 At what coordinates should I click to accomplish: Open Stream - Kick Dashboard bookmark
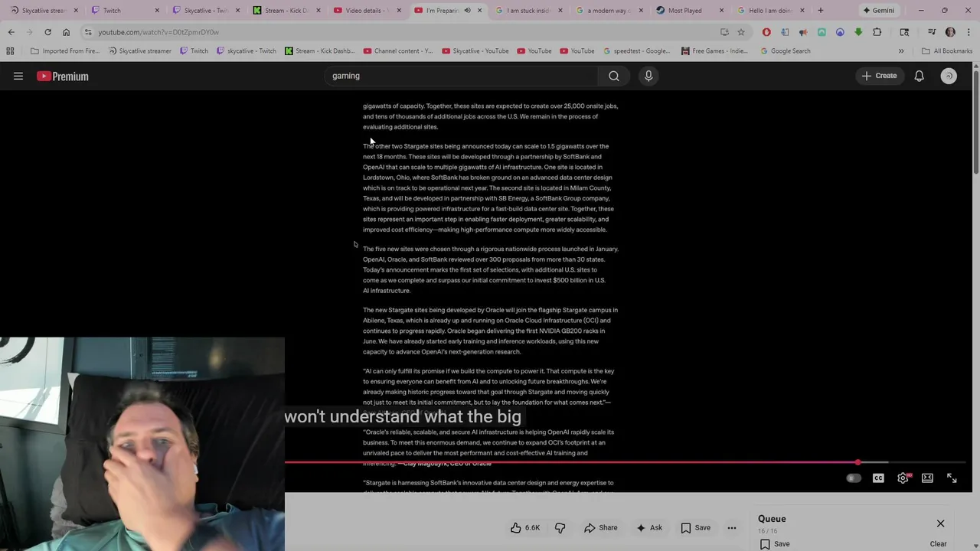click(x=319, y=51)
